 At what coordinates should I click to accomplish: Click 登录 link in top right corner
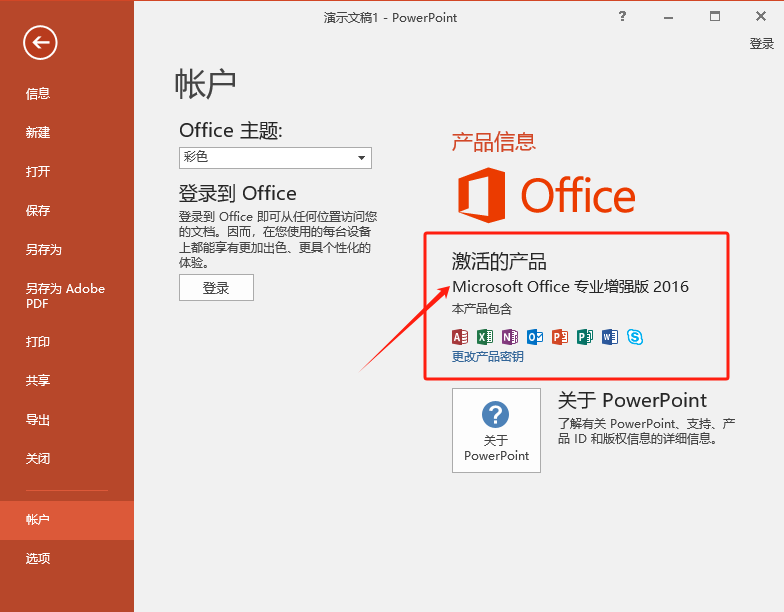761,44
